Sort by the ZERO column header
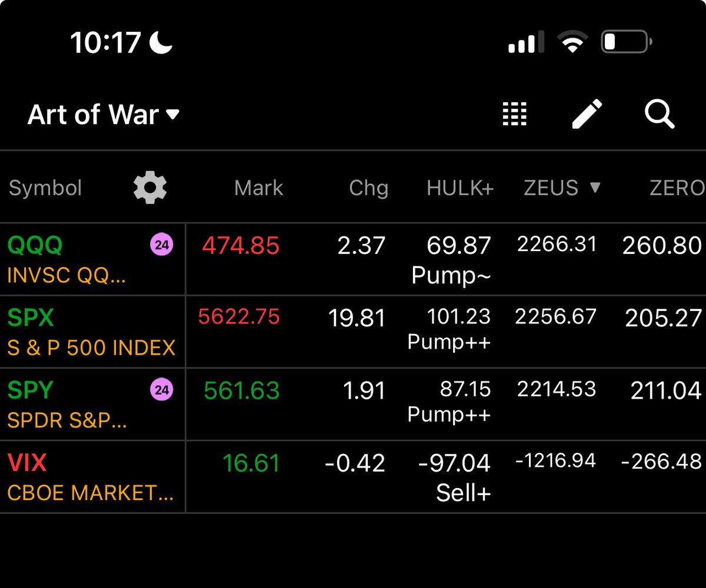 click(x=677, y=188)
